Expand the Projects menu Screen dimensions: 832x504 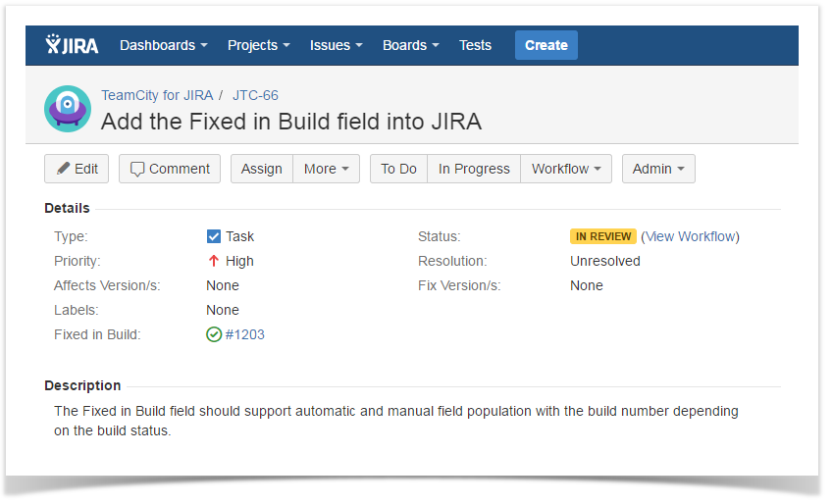(258, 45)
